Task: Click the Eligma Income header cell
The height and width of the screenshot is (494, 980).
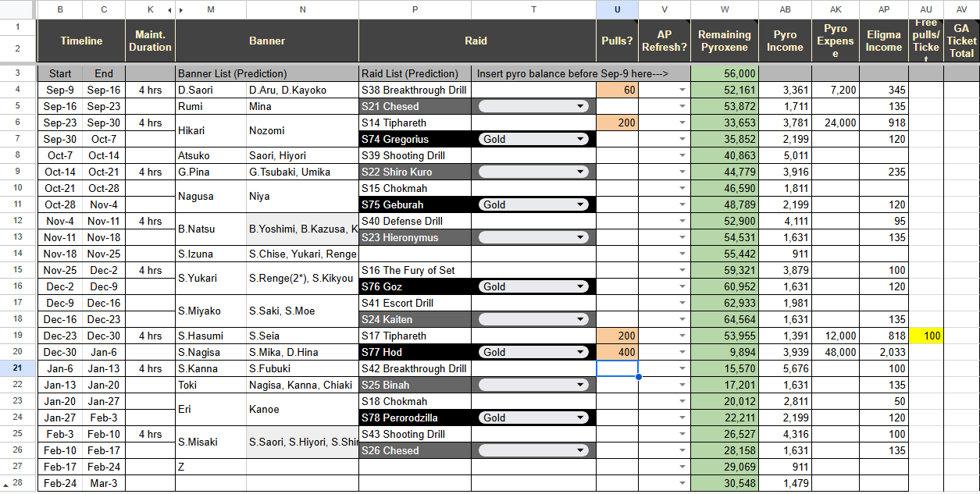Action: coord(884,41)
